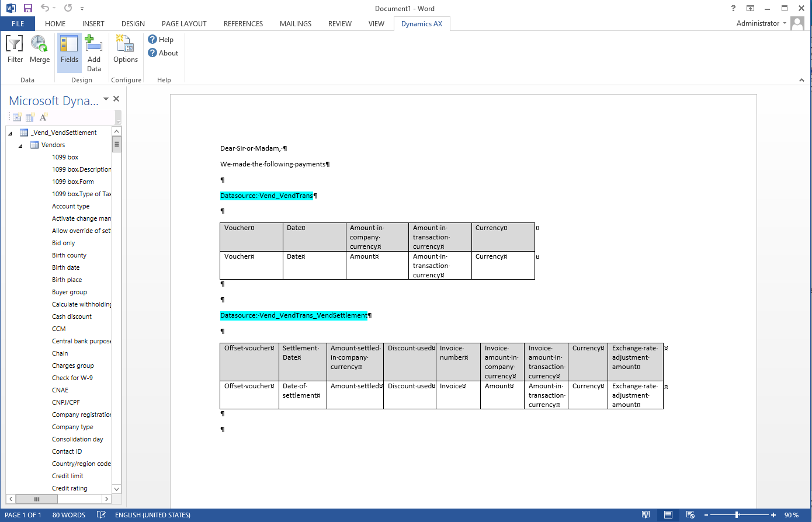This screenshot has height=522, width=812.
Task: Open the Dynamics task pane options dropdown arrow
Action: pos(106,99)
